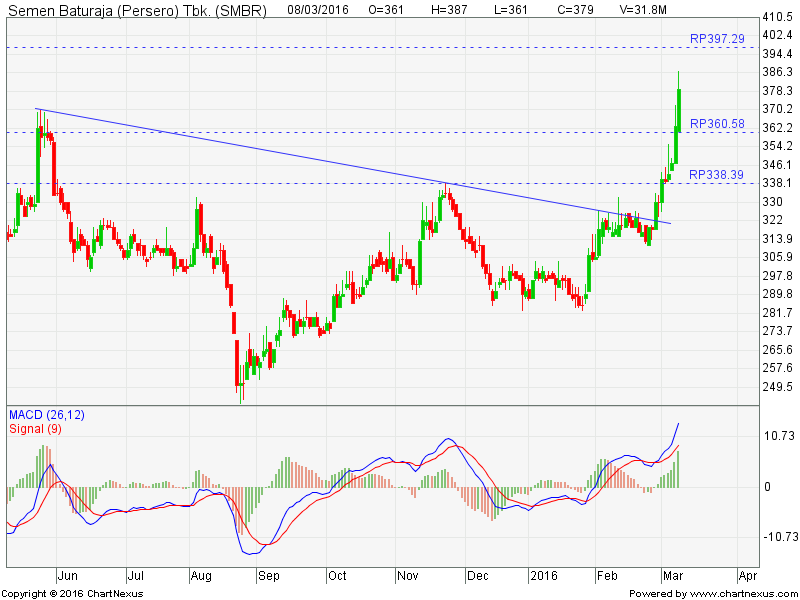
Task: Click the open price O=361
Action: (386, 10)
